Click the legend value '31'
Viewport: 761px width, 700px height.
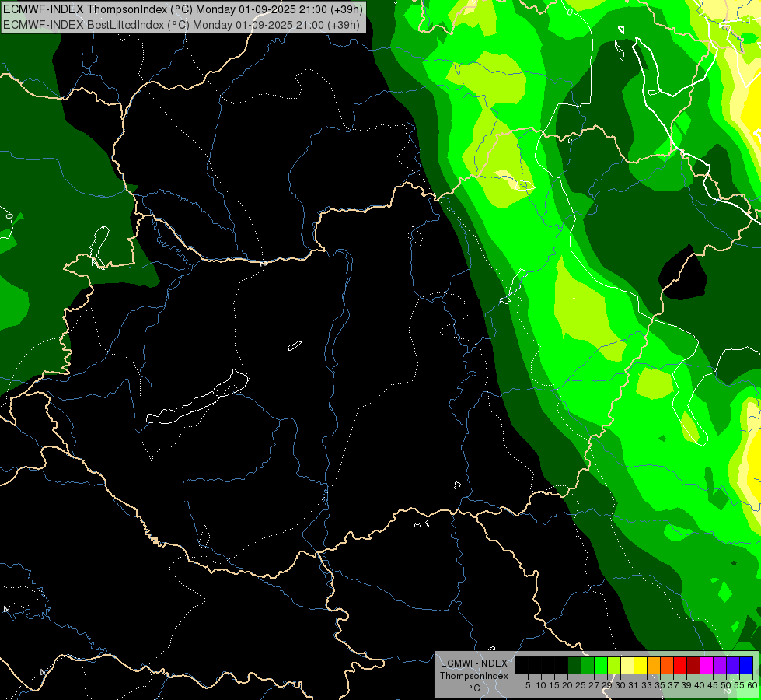pos(634,685)
